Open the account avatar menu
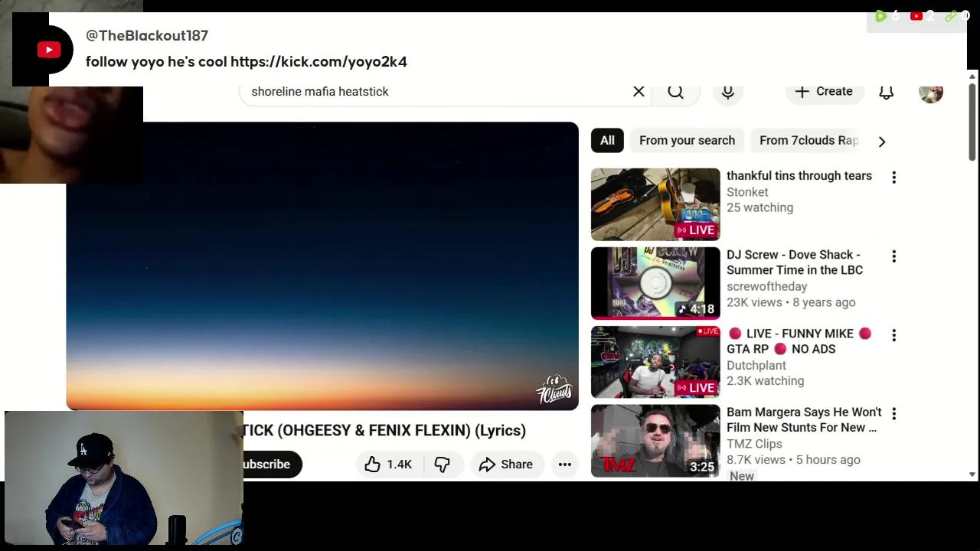980x551 pixels. [x=931, y=92]
